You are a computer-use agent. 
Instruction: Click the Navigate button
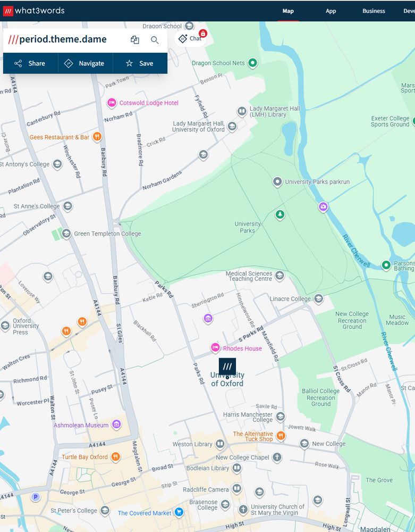(85, 63)
